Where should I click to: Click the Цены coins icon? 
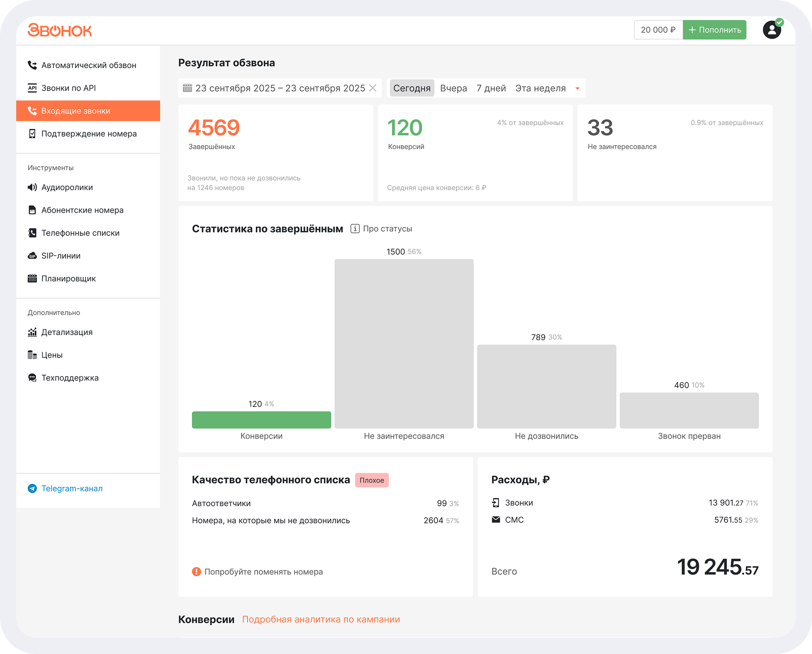[32, 355]
